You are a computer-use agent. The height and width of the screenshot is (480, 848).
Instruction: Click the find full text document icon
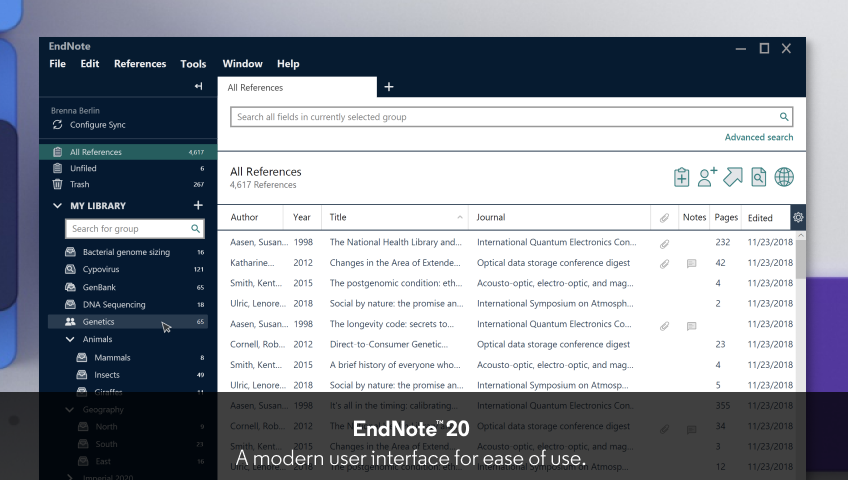(x=758, y=177)
